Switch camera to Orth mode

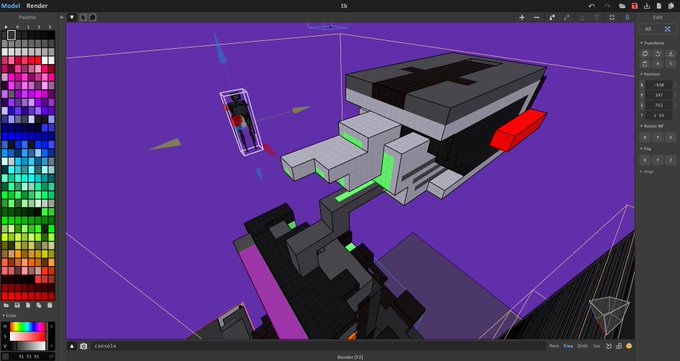[x=582, y=346]
